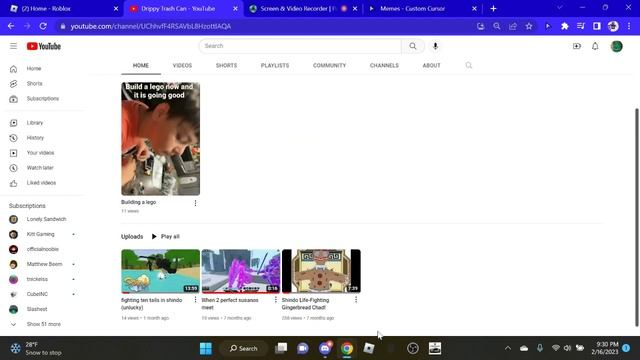Open the notifications bell
This screenshot has width=640, height=360.
click(x=595, y=46)
